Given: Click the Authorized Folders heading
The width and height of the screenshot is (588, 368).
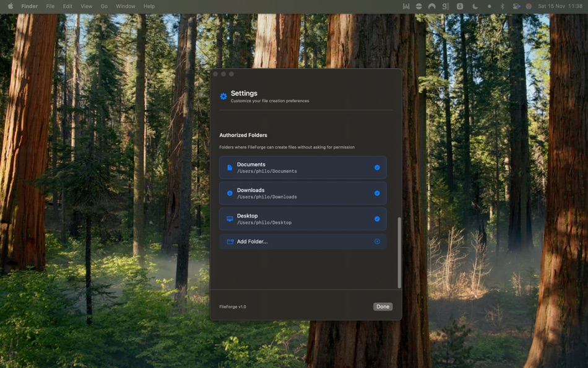Looking at the screenshot, I should 243,135.
